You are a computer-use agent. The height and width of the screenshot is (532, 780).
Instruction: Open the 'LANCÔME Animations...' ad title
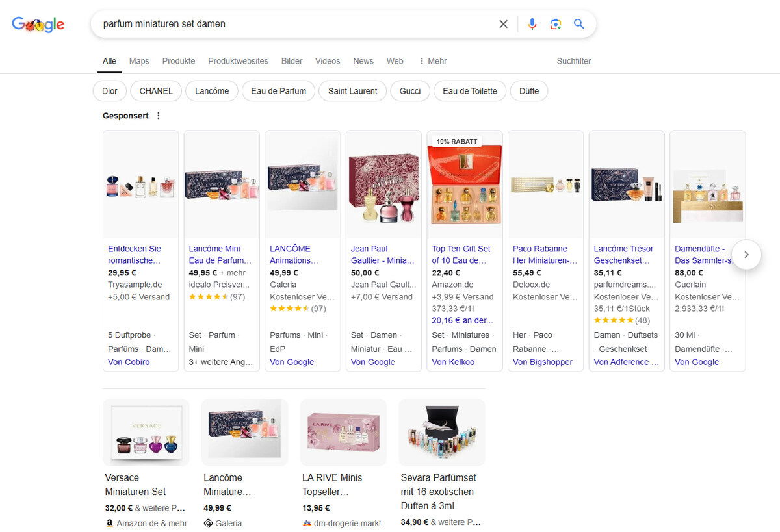294,255
